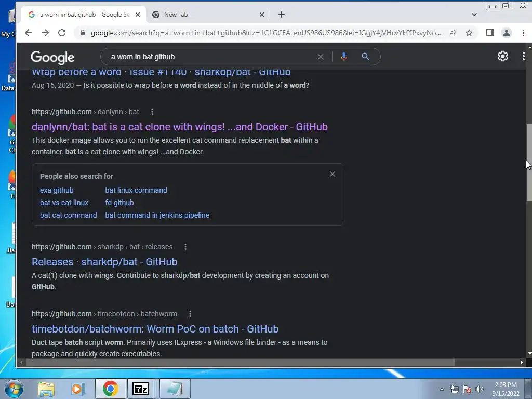Click the github.com › timebotdon › batchworm breadcrumb
532x399 pixels.
[x=104, y=314]
